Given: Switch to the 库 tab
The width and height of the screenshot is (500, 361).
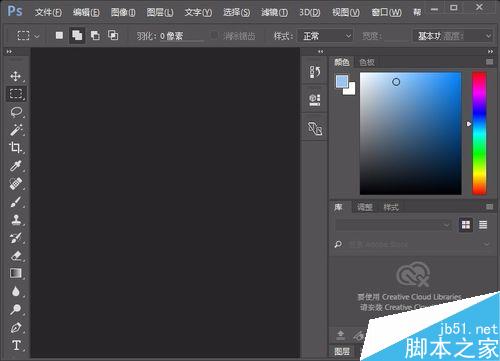Looking at the screenshot, I should [338, 207].
